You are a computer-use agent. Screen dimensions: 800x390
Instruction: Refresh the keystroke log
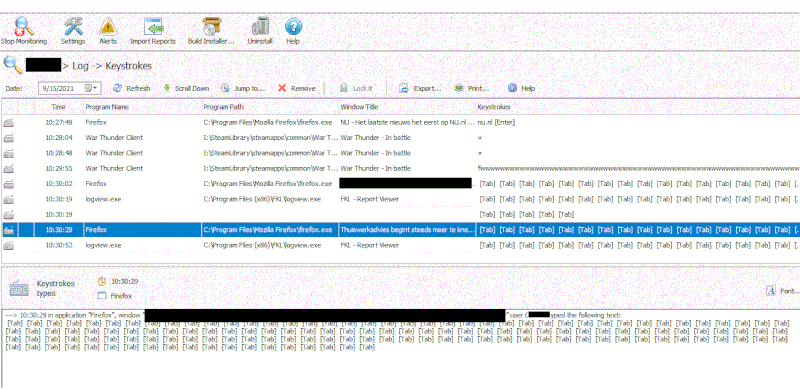131,88
